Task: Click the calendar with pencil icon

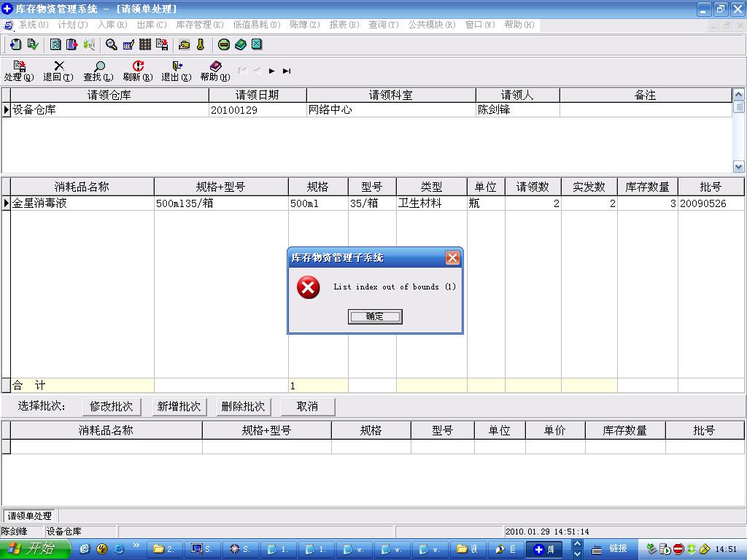Action: tap(128, 44)
